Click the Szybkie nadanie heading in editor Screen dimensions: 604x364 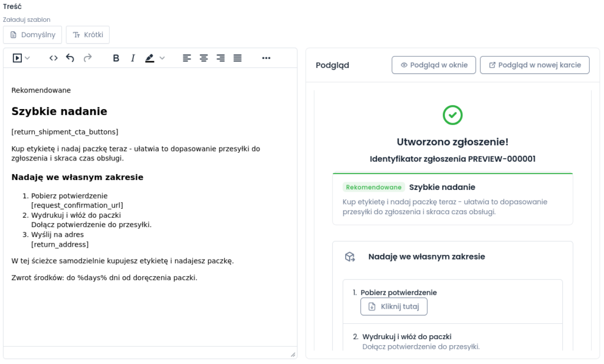click(x=59, y=112)
